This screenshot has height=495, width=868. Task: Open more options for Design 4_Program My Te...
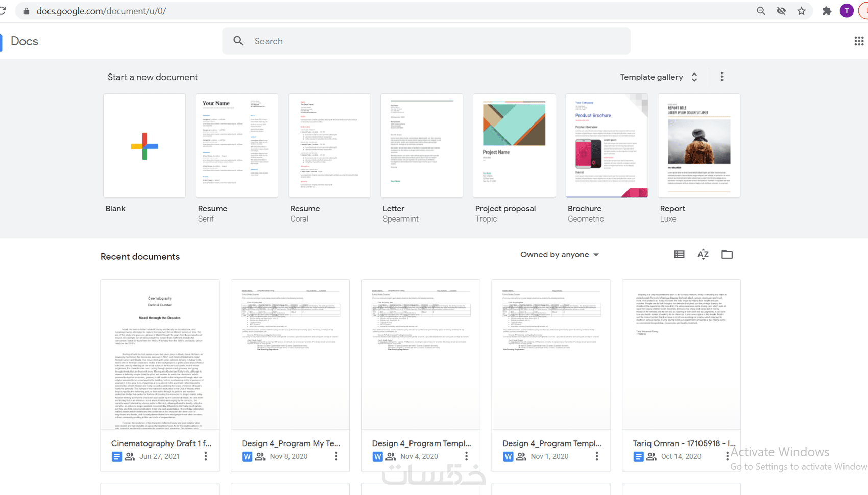click(336, 456)
